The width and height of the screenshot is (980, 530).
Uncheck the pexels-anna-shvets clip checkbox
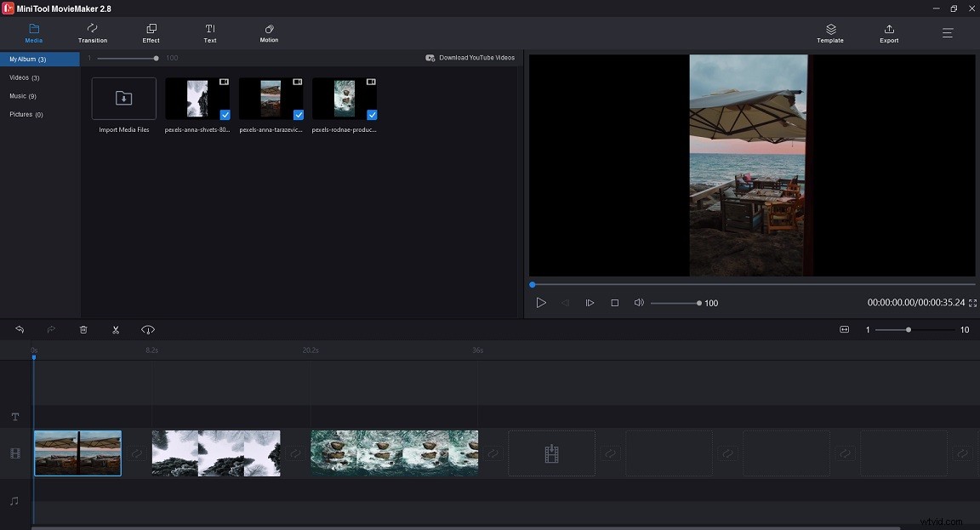[224, 115]
